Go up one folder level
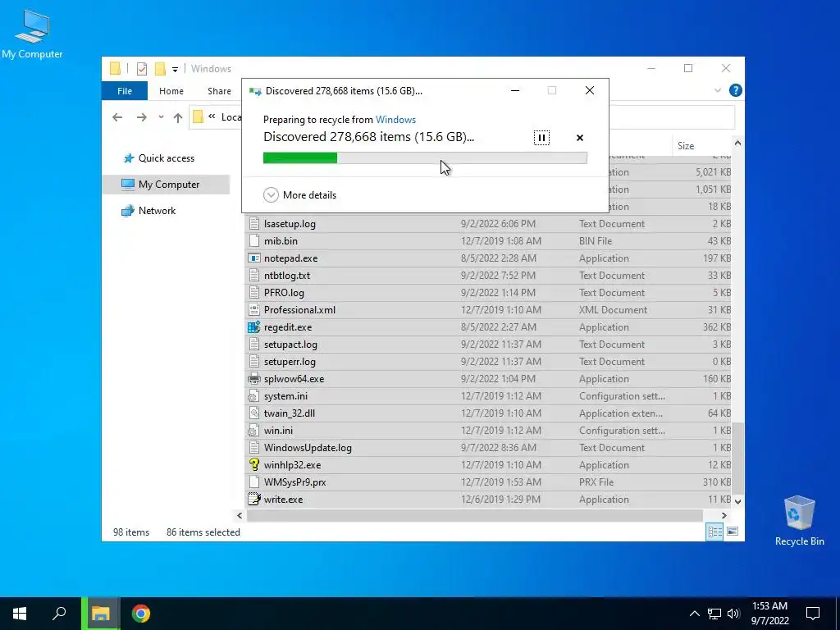The width and height of the screenshot is (840, 630). click(178, 117)
